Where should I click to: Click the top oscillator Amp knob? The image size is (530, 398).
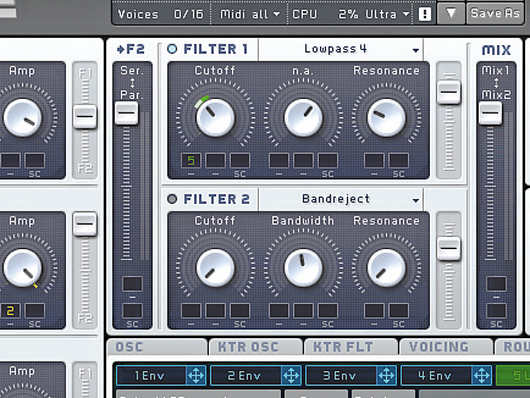click(23, 117)
